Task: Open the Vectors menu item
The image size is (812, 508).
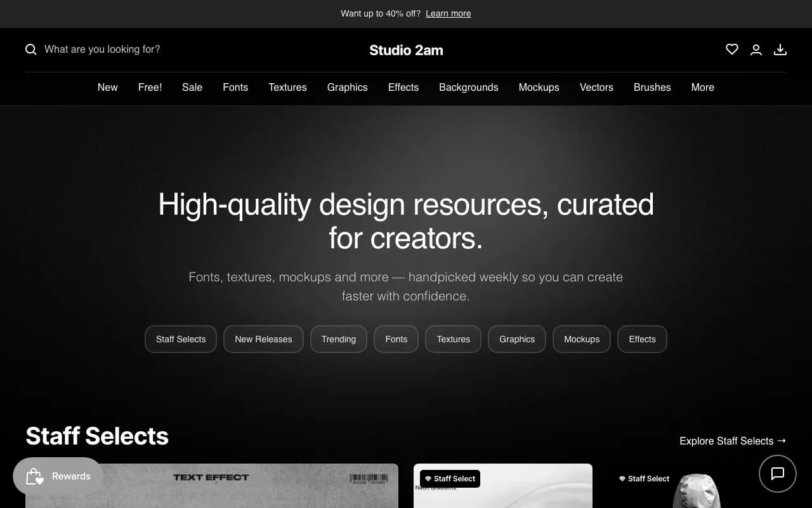Action: (x=596, y=88)
